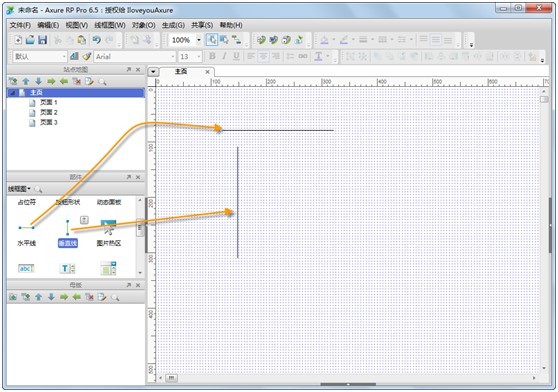558x392 pixels.
Task: Open the File (F) menu
Action: tap(20, 25)
